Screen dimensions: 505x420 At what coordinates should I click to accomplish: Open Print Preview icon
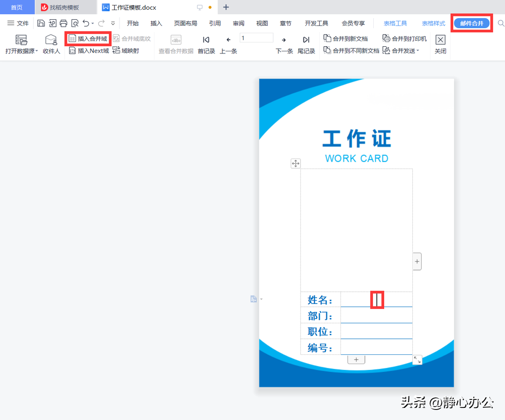[x=75, y=23]
